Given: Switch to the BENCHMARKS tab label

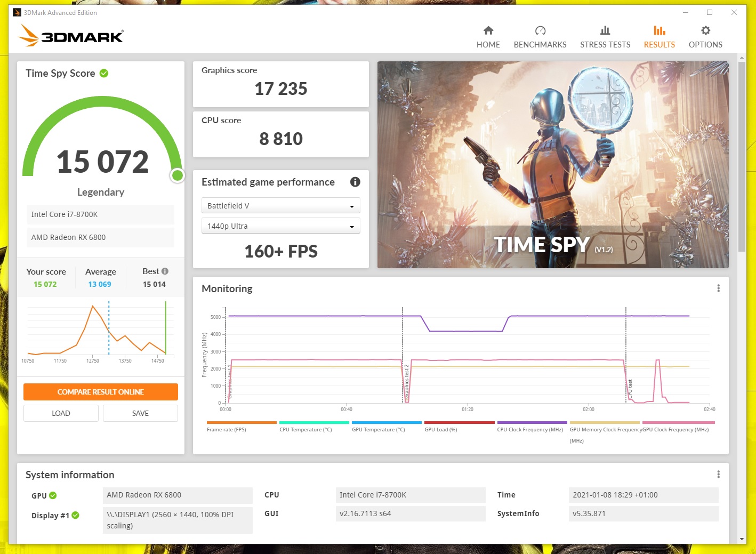Looking at the screenshot, I should tap(540, 45).
